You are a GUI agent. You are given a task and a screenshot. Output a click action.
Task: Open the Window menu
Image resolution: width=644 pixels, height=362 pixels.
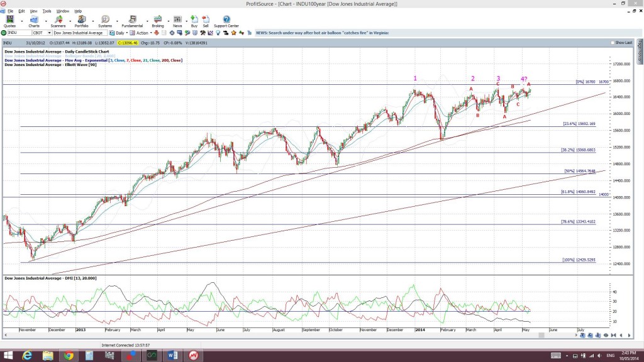(x=62, y=11)
